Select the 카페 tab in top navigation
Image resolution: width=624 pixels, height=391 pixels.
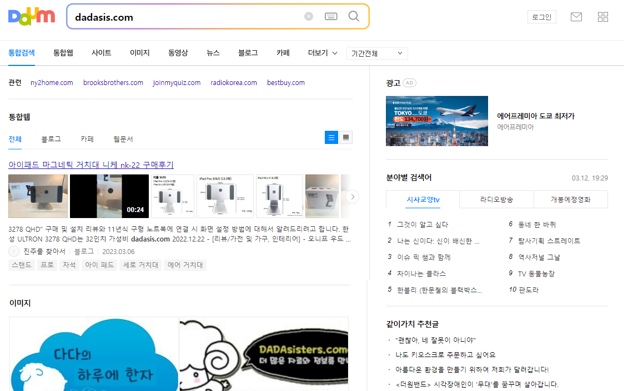click(x=283, y=53)
